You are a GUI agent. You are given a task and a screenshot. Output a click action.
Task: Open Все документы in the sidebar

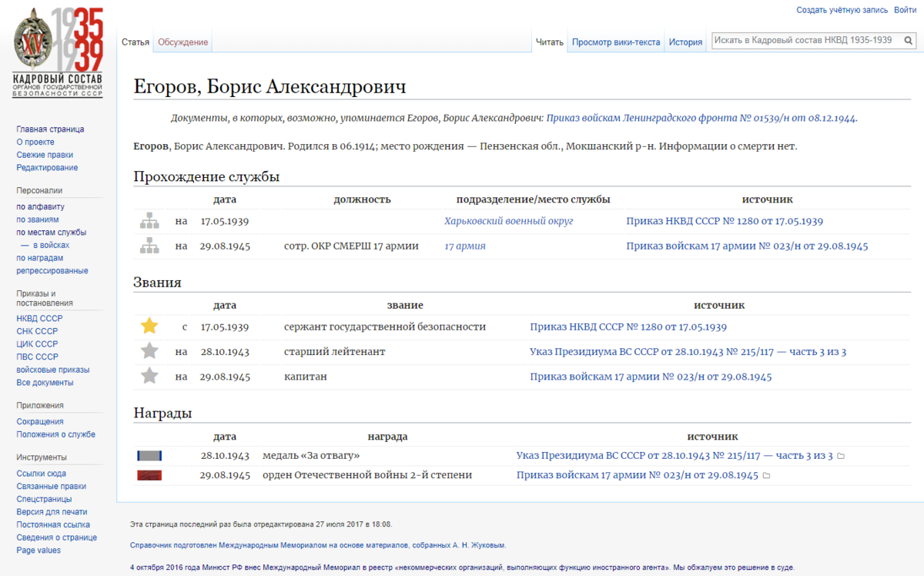coord(45,383)
